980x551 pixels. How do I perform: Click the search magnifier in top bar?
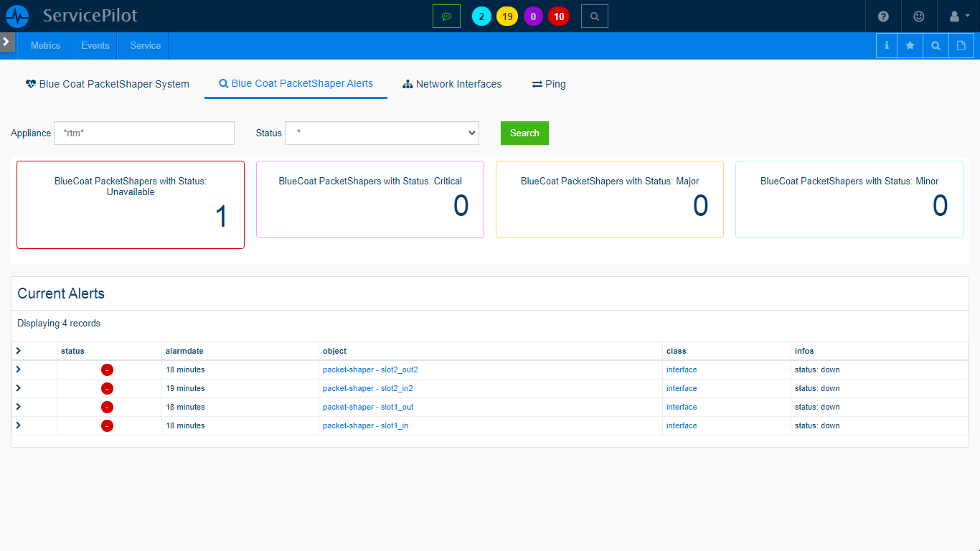click(x=594, y=17)
